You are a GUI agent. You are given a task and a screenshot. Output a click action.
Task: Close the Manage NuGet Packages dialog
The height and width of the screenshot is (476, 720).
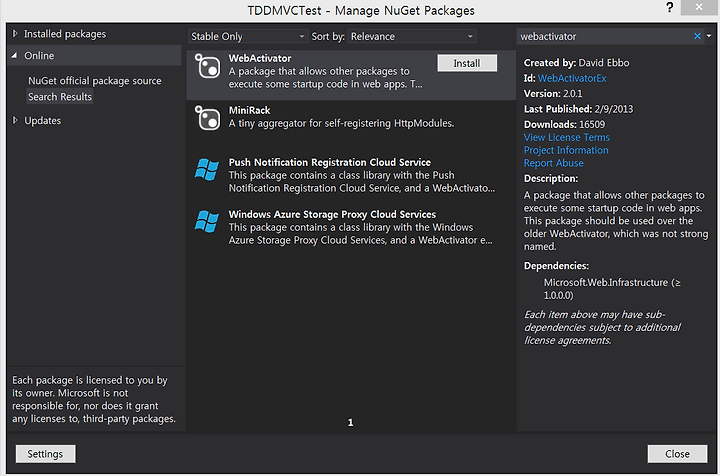coord(677,454)
